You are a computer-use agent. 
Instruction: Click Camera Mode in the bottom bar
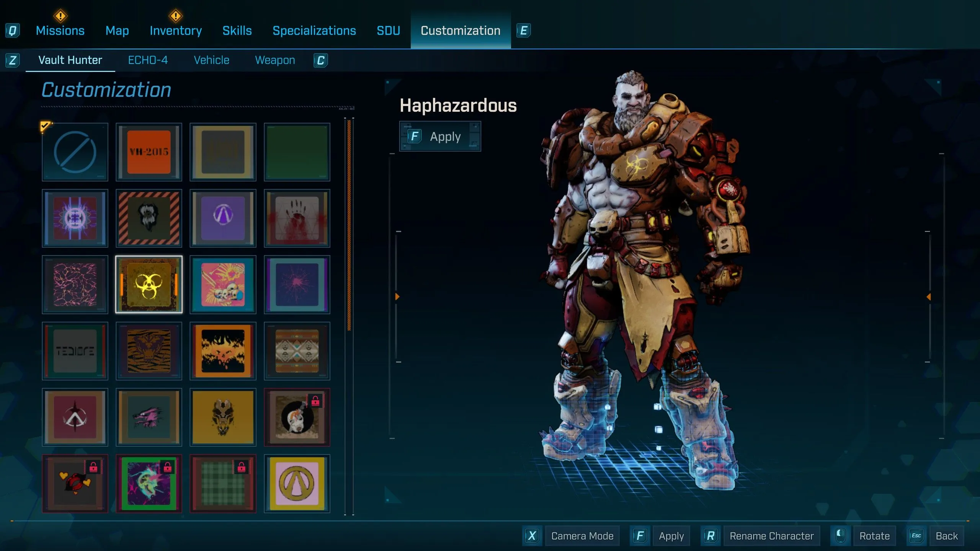(582, 536)
